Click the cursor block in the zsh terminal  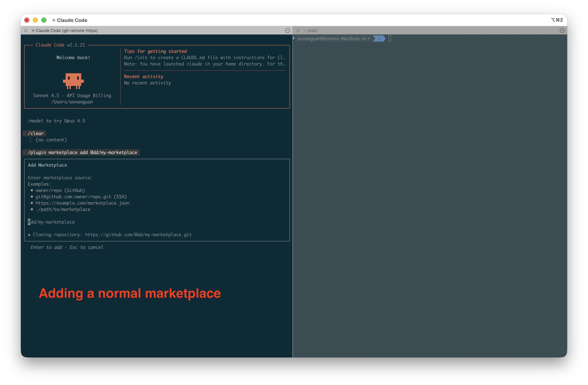click(x=390, y=38)
